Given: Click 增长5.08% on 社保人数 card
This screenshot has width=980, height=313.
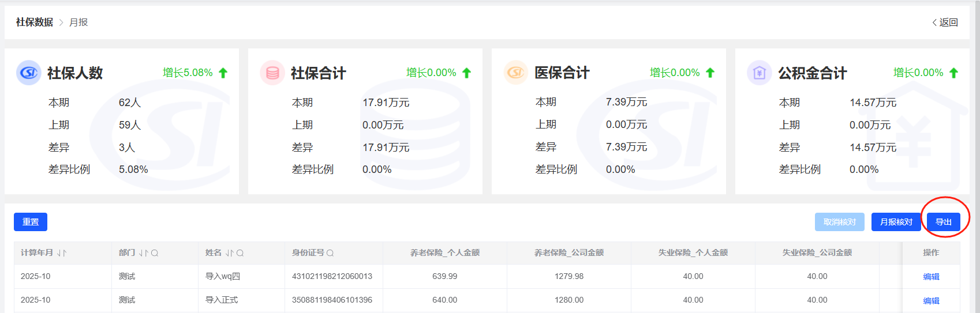Looking at the screenshot, I should (x=188, y=73).
